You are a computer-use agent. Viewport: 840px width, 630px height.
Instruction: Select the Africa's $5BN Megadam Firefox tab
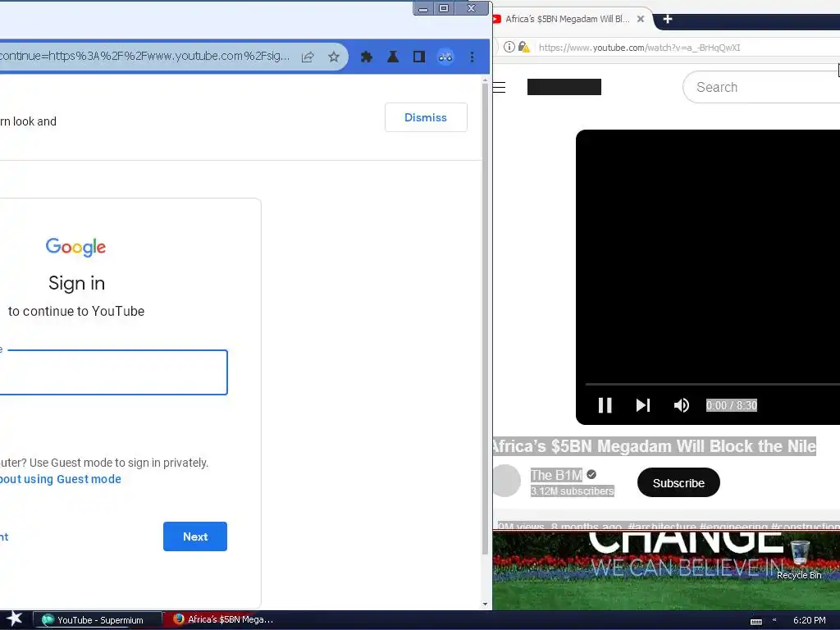coord(568,19)
